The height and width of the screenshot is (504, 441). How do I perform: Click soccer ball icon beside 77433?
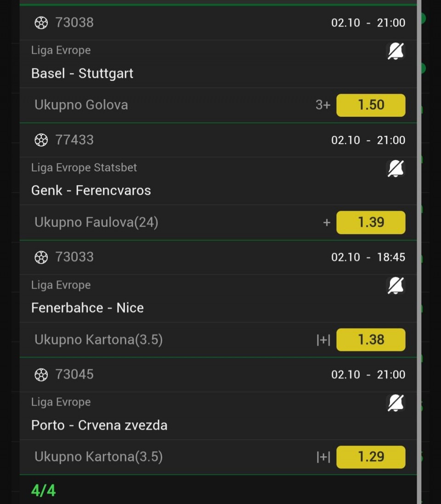pos(41,140)
